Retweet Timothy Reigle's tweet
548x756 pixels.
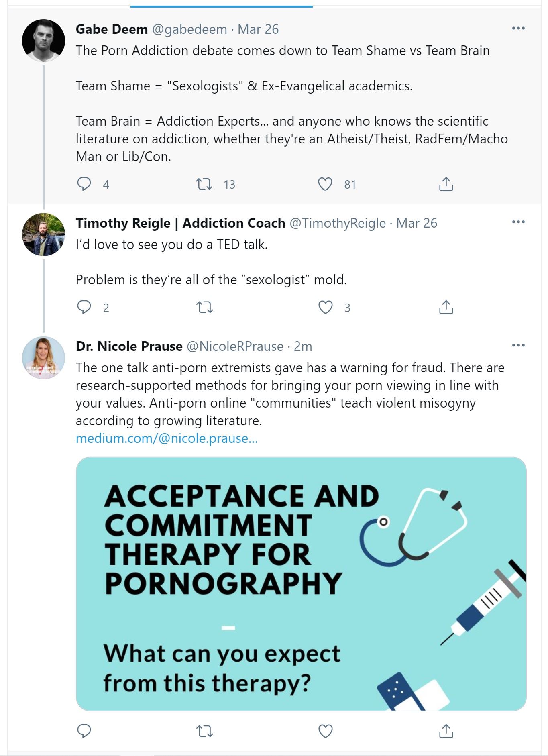[204, 308]
